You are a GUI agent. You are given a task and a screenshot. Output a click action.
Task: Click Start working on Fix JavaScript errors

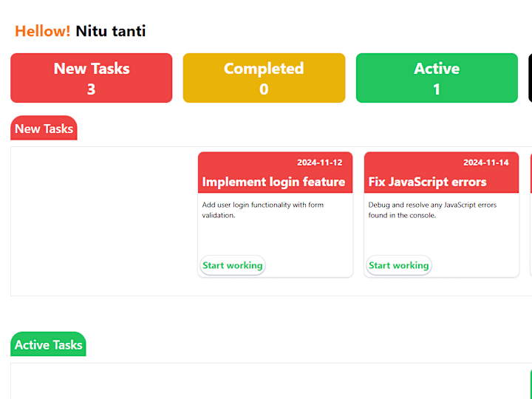tap(399, 265)
